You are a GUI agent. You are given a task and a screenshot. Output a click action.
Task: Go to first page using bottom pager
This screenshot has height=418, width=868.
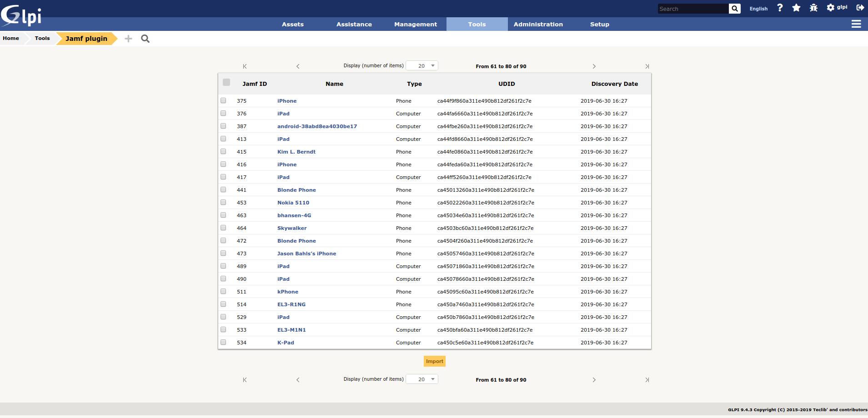245,380
